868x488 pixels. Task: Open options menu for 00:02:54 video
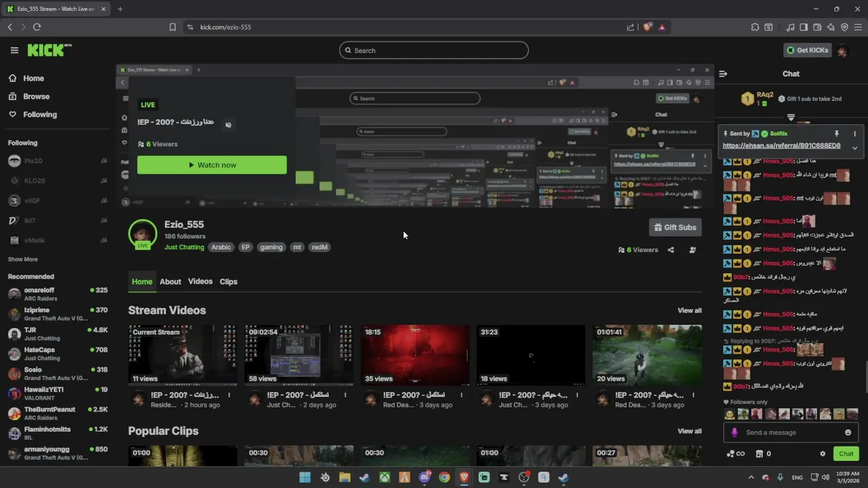point(345,395)
